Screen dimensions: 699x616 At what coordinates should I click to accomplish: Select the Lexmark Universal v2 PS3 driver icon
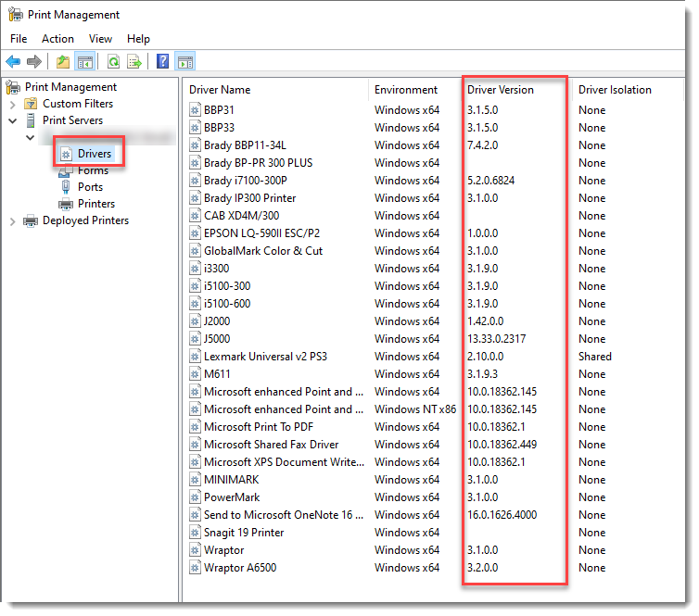tap(195, 357)
